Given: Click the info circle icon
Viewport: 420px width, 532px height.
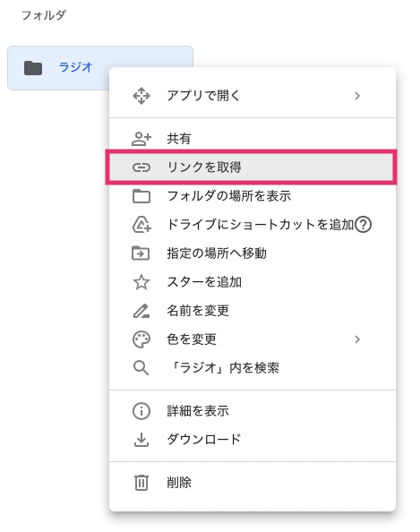Looking at the screenshot, I should (141, 411).
